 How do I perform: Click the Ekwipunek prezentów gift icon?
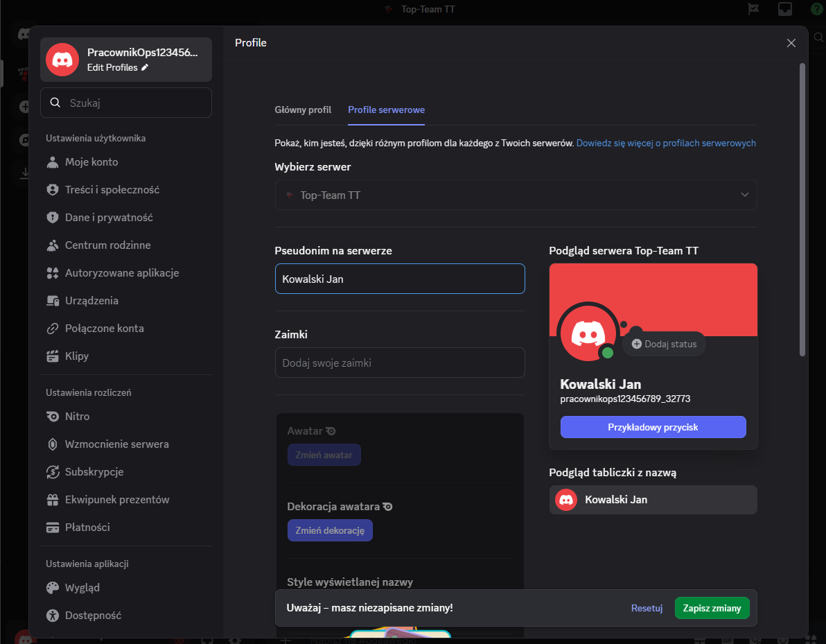pos(53,500)
